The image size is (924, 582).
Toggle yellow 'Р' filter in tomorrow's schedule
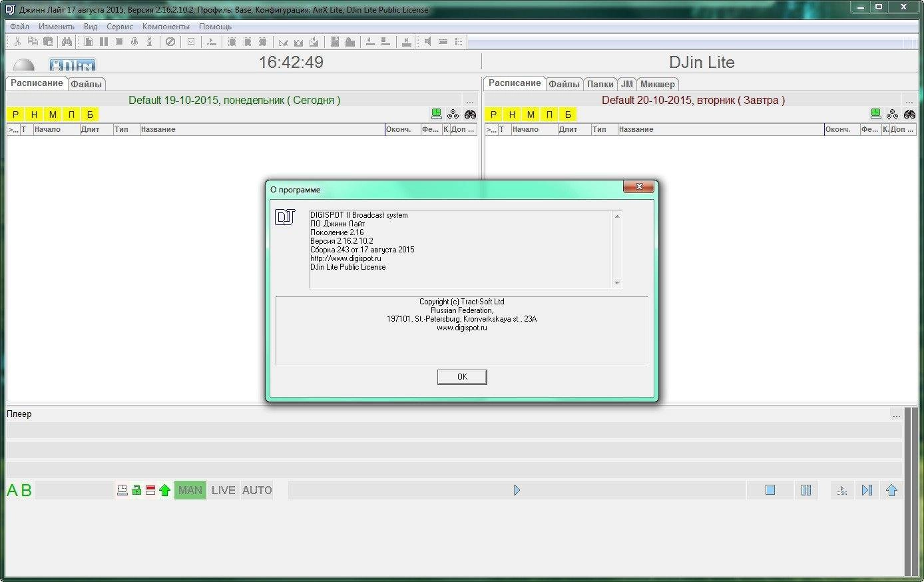(493, 115)
